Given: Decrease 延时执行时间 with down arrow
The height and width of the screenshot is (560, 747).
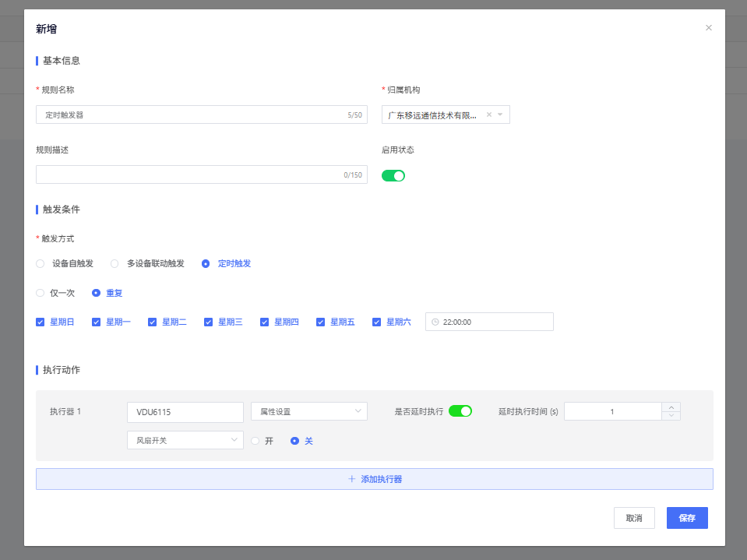Looking at the screenshot, I should click(x=671, y=416).
